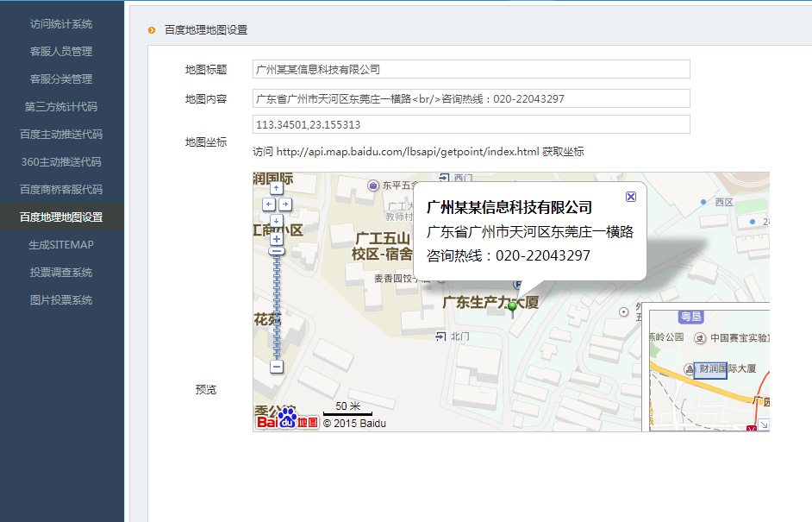Viewport: 812px width, 522px height.
Task: Click the 粤垦 label in the mini-map
Action: [x=690, y=316]
